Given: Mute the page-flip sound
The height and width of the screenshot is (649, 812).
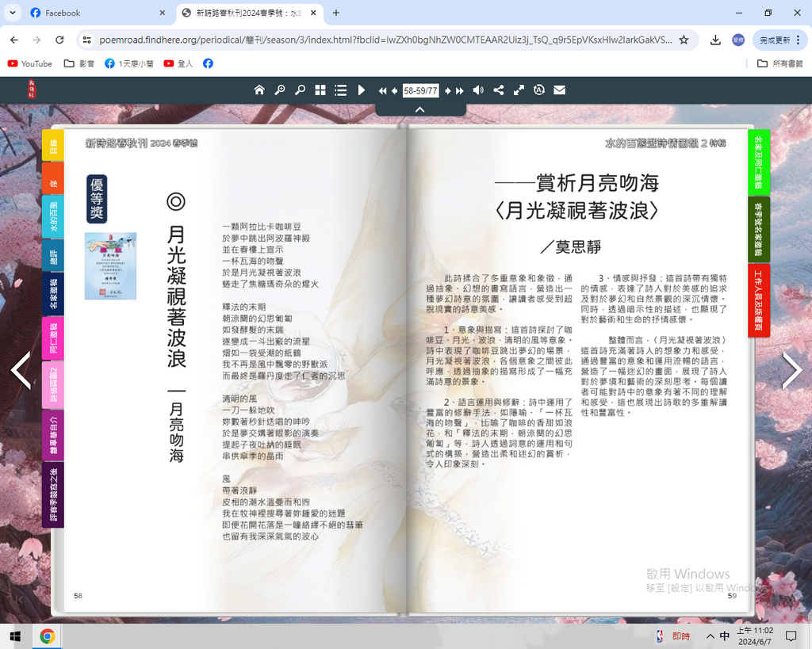Looking at the screenshot, I should click(478, 90).
